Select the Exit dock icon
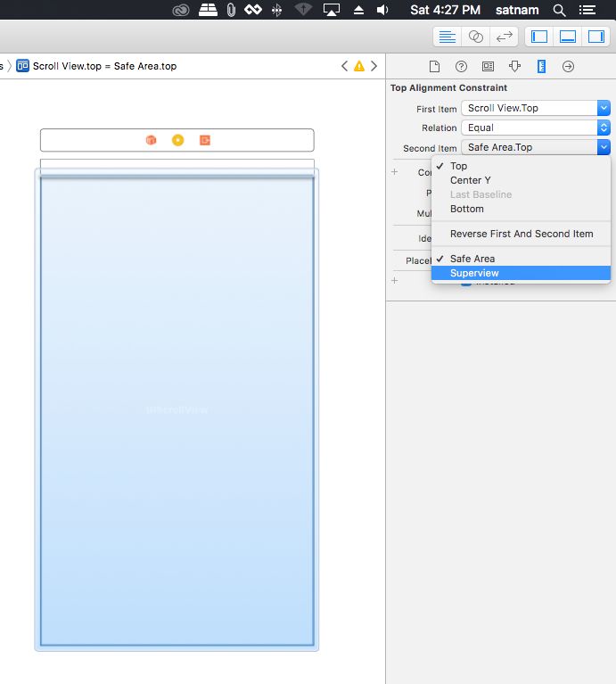This screenshot has width=616, height=684. coord(205,140)
